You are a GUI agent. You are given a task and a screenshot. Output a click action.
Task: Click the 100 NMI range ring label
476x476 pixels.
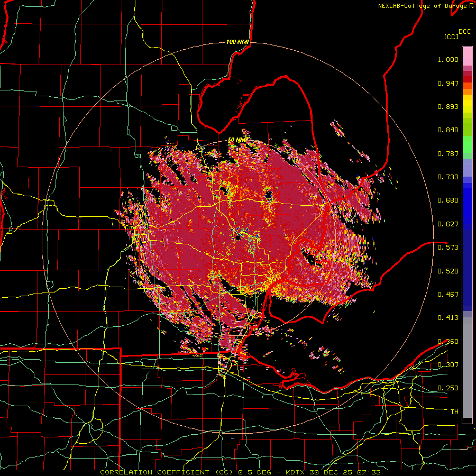coord(237,42)
